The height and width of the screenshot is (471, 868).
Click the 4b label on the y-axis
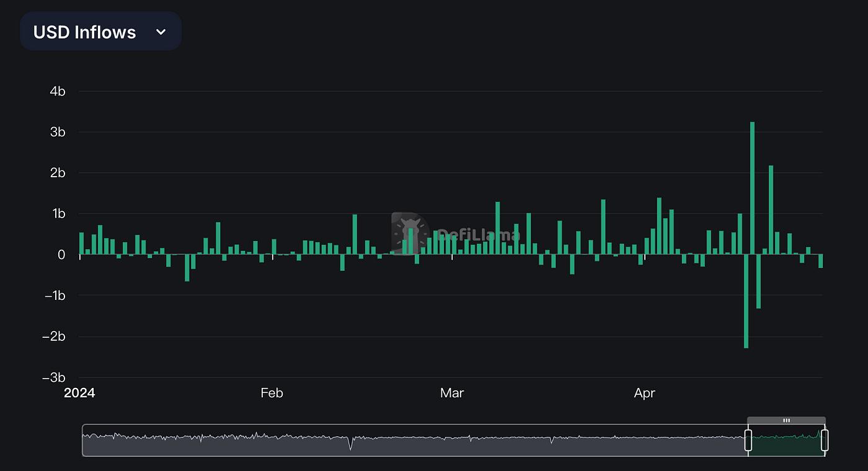coord(57,92)
